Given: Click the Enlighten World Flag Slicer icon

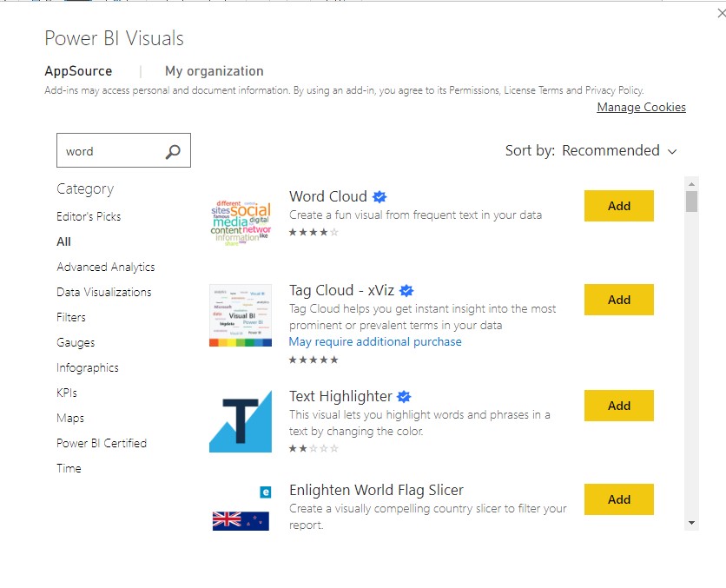Looking at the screenshot, I should click(241, 508).
